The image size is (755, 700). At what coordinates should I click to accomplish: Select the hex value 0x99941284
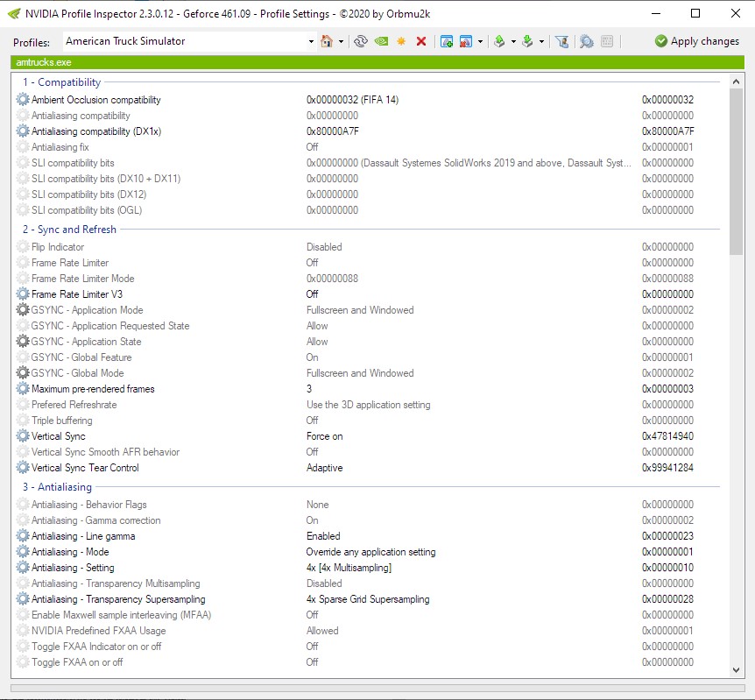[x=667, y=468]
